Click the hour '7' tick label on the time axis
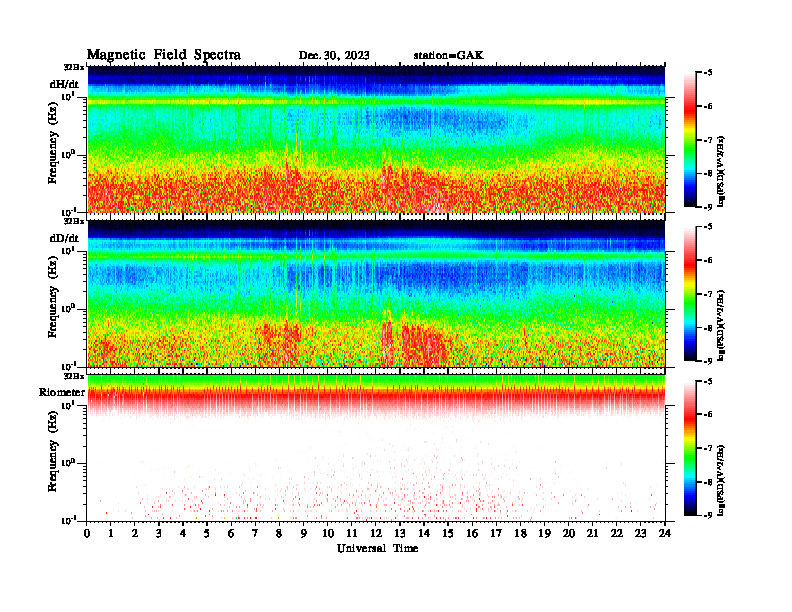Image resolution: width=792 pixels, height=612 pixels. [256, 534]
